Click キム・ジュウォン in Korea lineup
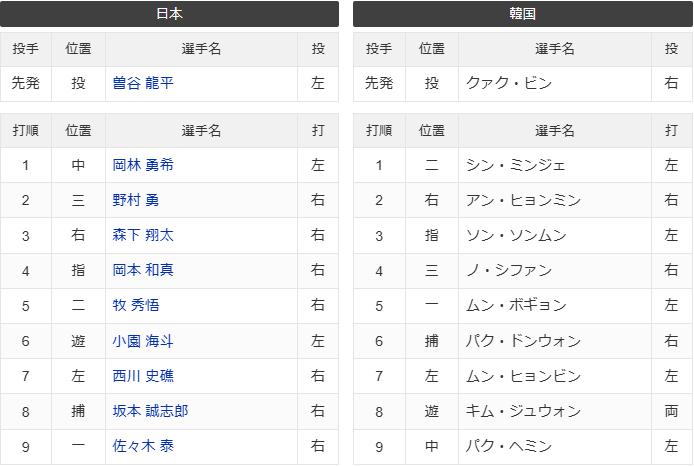This screenshot has height=466, width=694. pyautogui.click(x=523, y=411)
